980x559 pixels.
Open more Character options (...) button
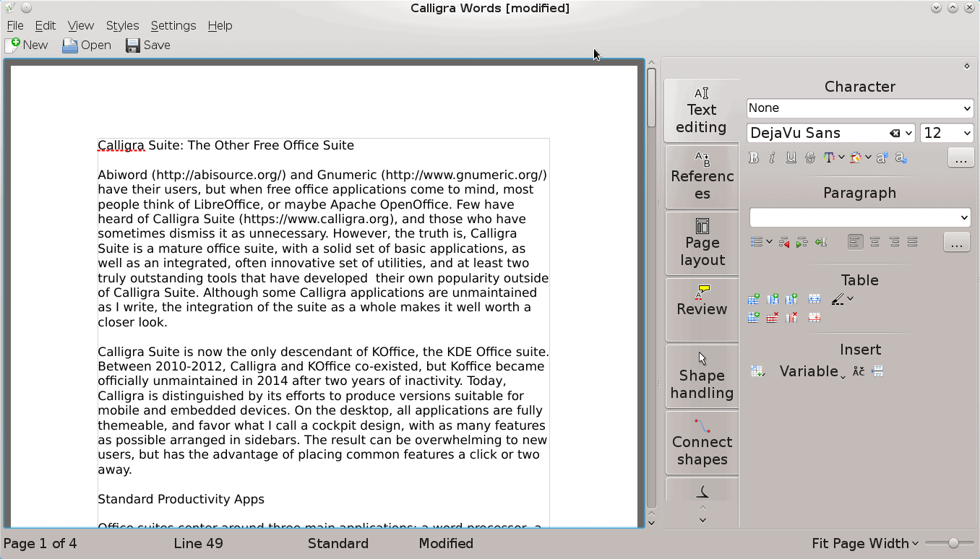tap(960, 157)
